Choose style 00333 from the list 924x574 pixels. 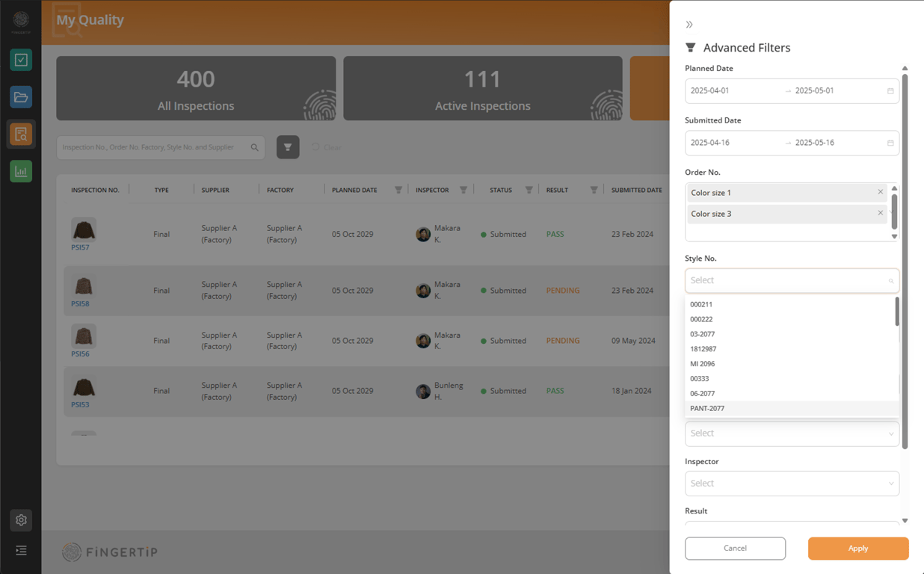[790, 379]
